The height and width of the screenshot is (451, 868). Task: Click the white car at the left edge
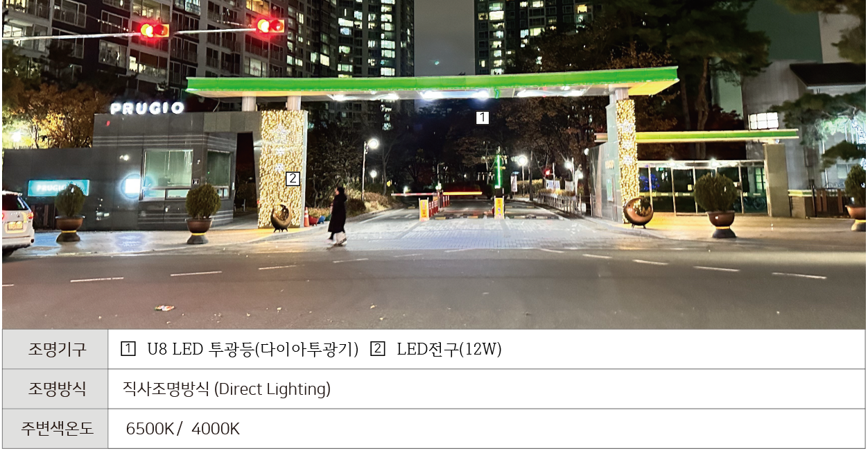17,223
